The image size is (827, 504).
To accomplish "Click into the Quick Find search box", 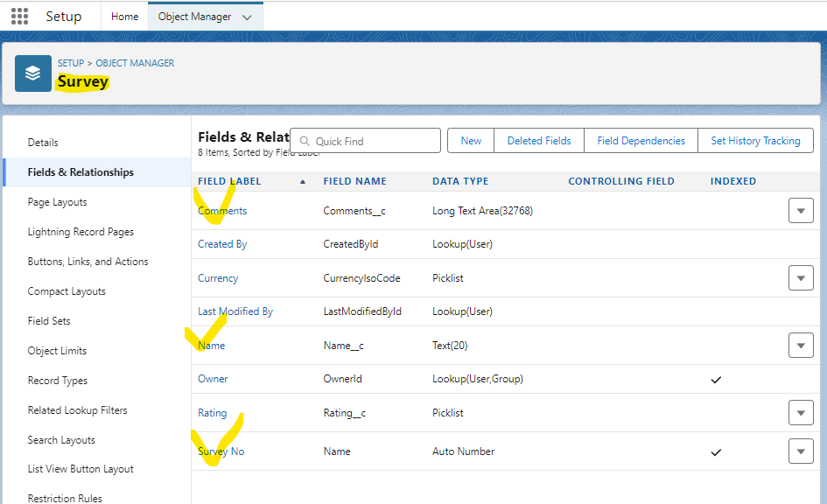I will [366, 141].
